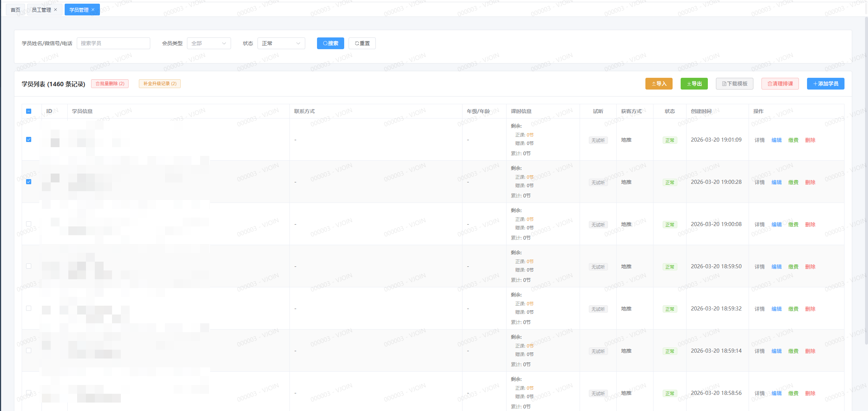The height and width of the screenshot is (411, 868).
Task: Open the 状态 dropdown showing 正常
Action: coord(281,43)
